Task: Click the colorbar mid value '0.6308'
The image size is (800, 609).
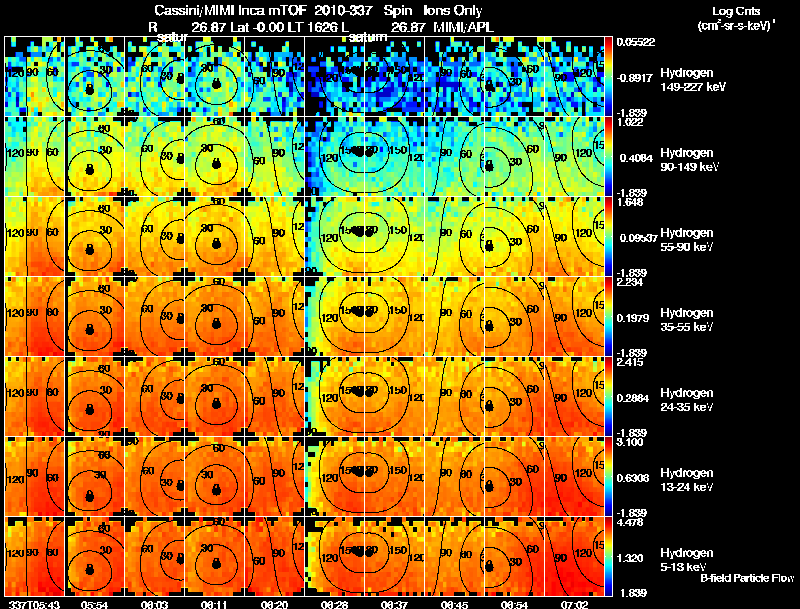Action: pyautogui.click(x=633, y=478)
